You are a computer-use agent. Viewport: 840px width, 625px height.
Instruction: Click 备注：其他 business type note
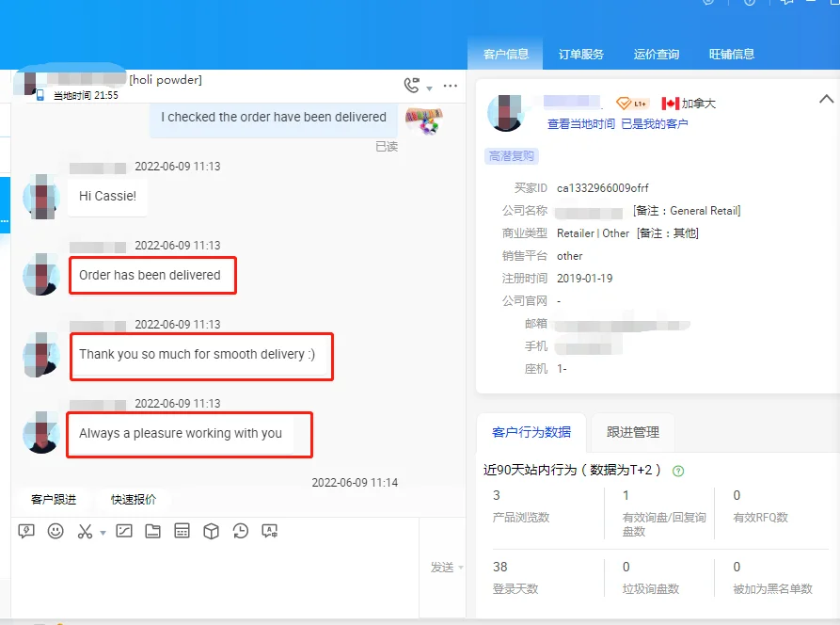tap(668, 233)
